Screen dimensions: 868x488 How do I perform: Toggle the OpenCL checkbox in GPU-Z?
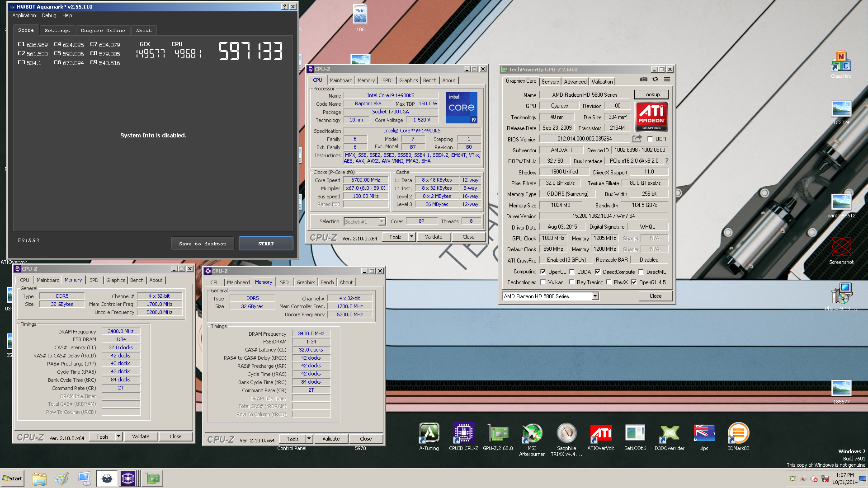tap(543, 272)
